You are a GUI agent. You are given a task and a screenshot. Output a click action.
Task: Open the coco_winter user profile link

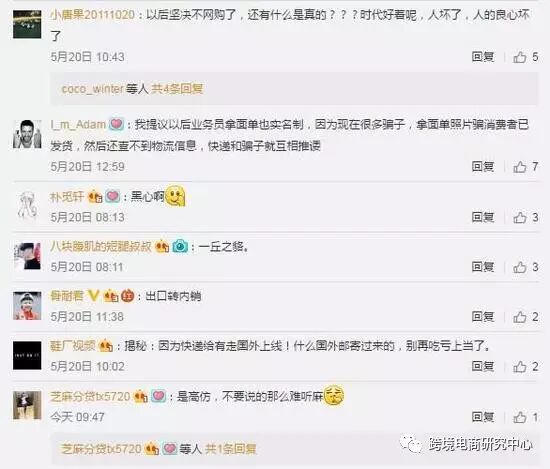pos(93,89)
